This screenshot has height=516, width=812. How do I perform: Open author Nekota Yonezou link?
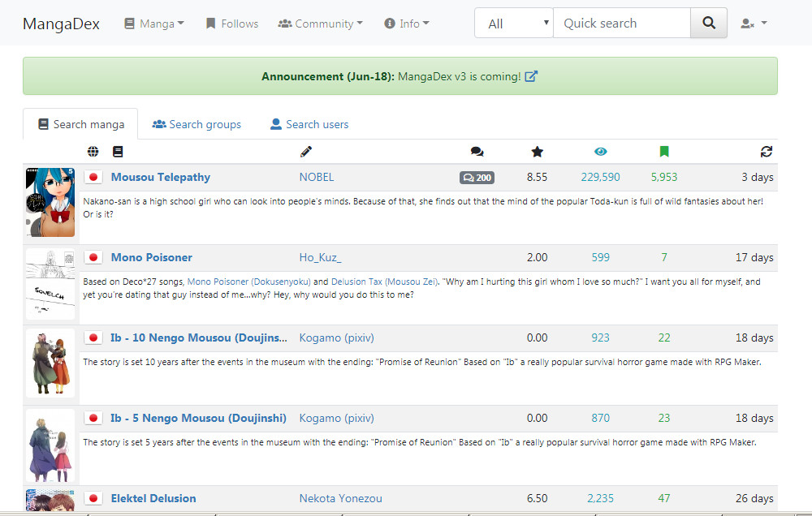(x=341, y=498)
